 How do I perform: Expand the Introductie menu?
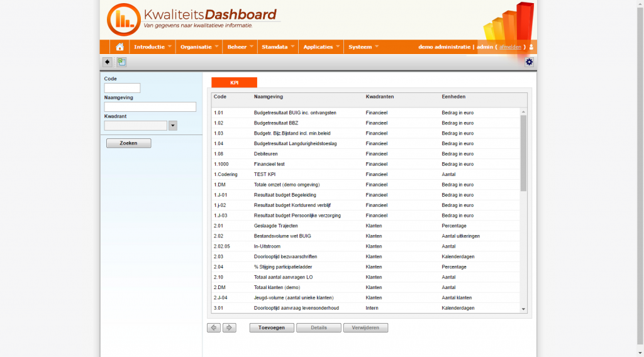click(153, 47)
